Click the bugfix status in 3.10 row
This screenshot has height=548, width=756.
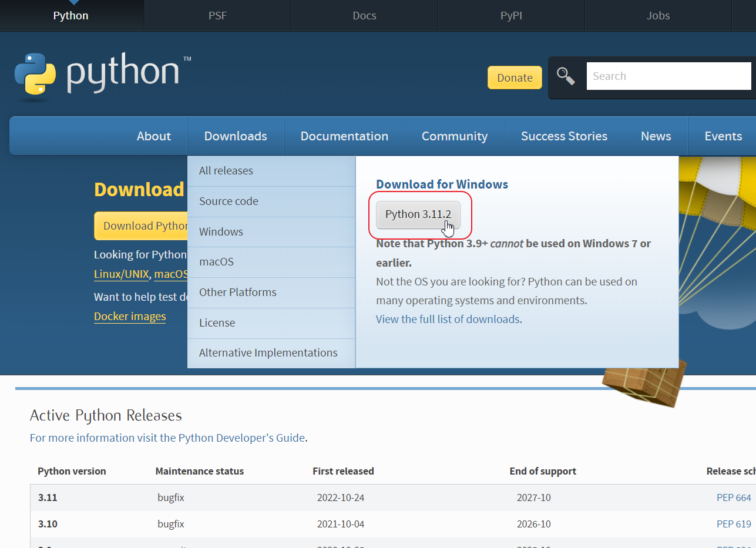coord(171,524)
